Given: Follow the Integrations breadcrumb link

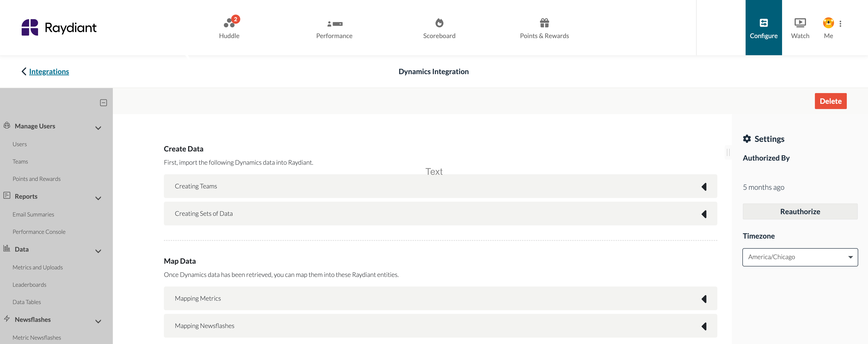Looking at the screenshot, I should [x=49, y=71].
